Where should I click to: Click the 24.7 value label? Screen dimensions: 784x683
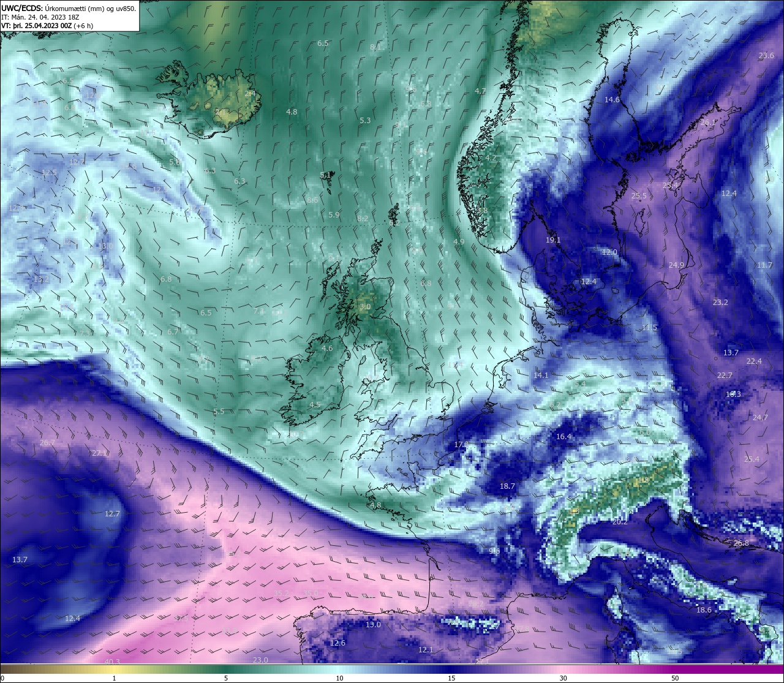[x=759, y=418]
